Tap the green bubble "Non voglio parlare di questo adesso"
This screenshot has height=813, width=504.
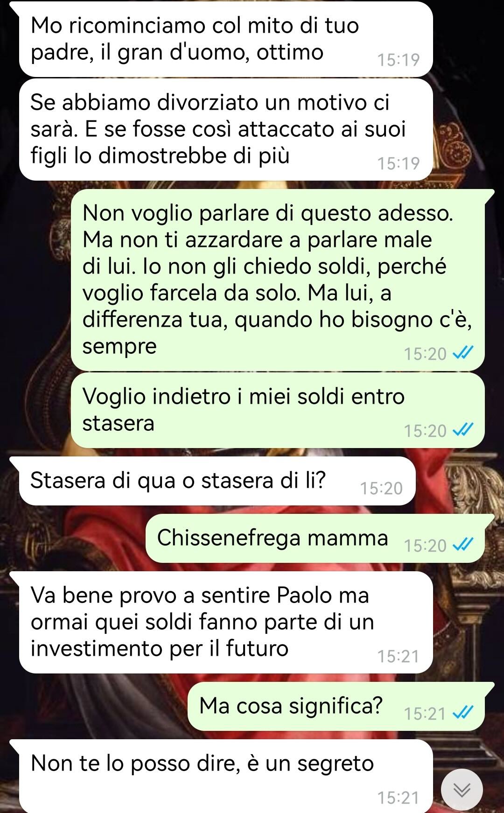pyautogui.click(x=278, y=280)
